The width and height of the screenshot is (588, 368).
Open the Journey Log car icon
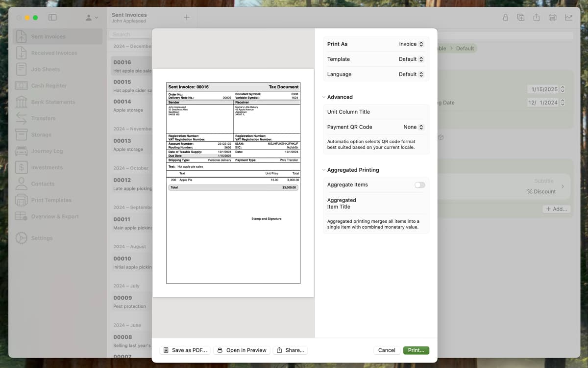click(21, 151)
